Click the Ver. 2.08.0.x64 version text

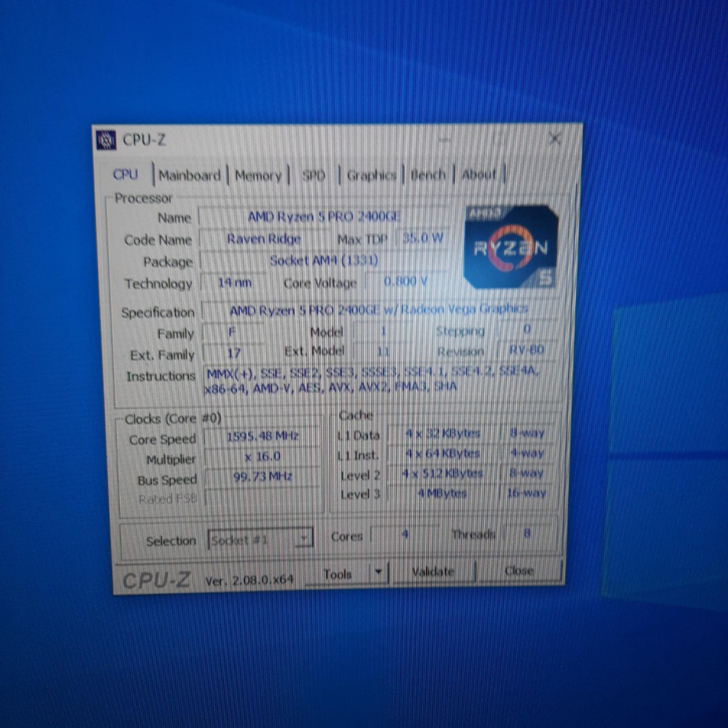250,580
